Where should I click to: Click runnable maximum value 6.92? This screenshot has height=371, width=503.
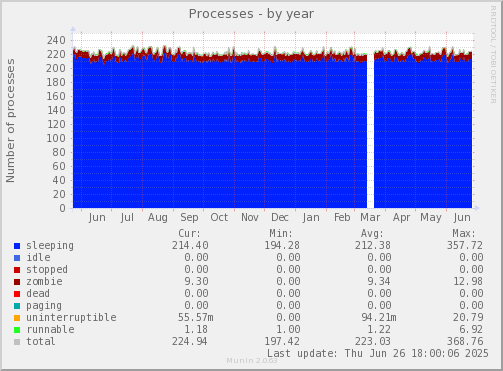(471, 329)
